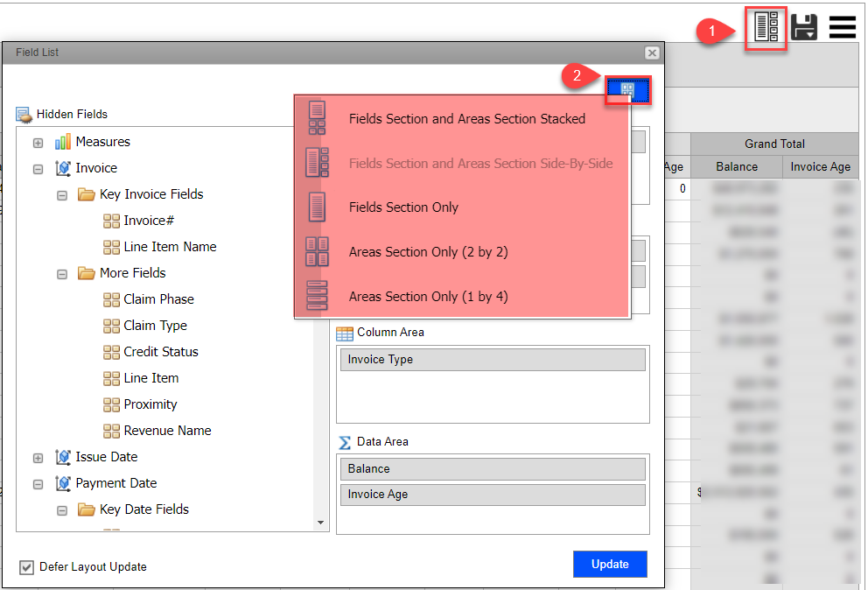Close the Field List dialog
868x590 pixels.
coord(652,53)
